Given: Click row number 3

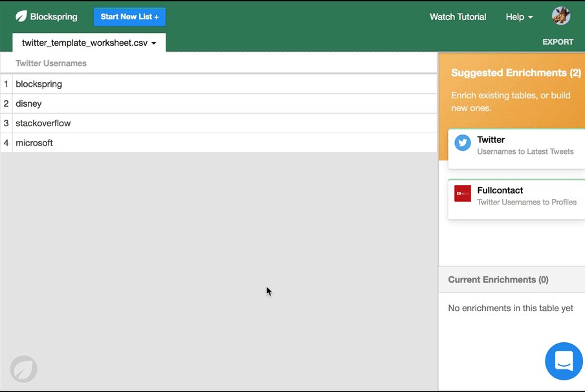Looking at the screenshot, I should pyautogui.click(x=6, y=123).
